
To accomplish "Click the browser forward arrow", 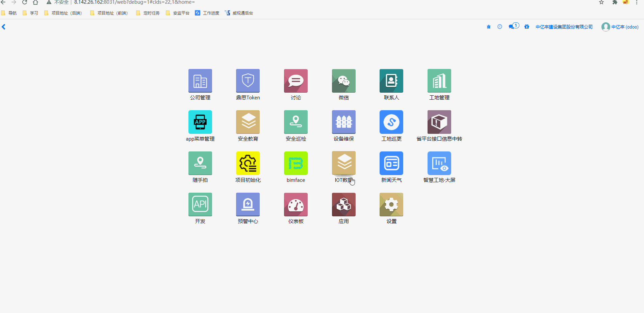I will tap(14, 2).
